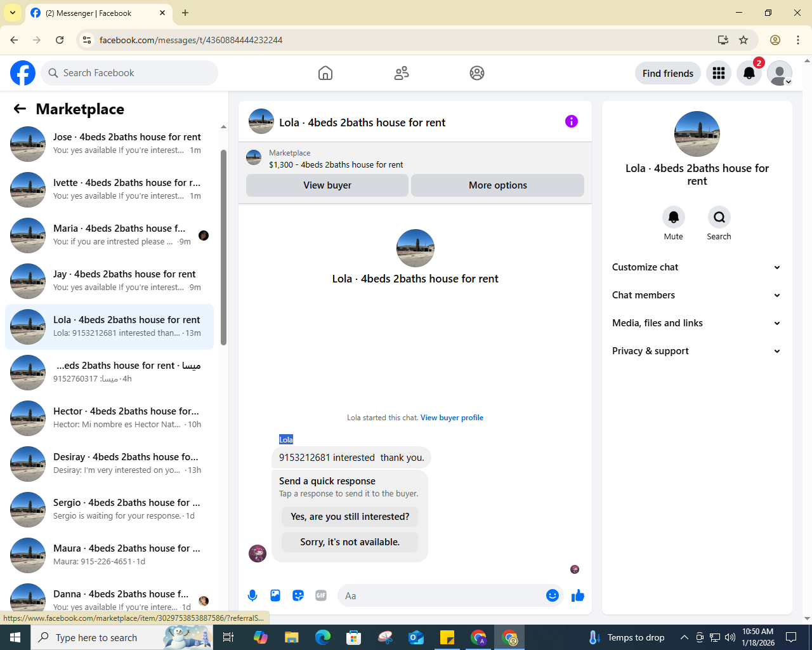Open the Windows Start menu
The width and height of the screenshot is (812, 650).
coord(15,637)
